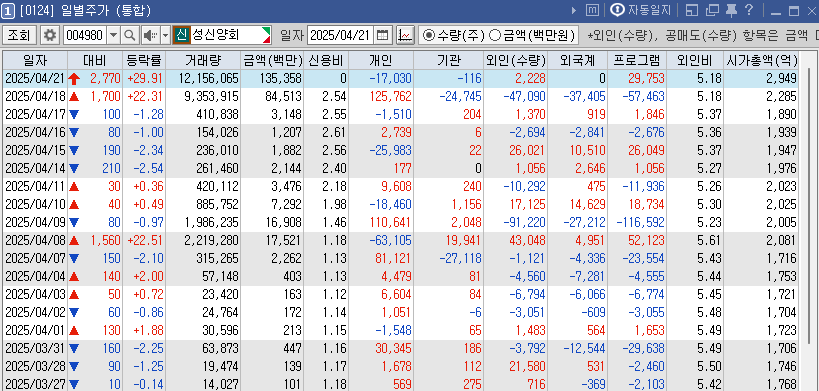Open the calendar date picker icon
The height and width of the screenshot is (391, 819).
pyautogui.click(x=383, y=35)
